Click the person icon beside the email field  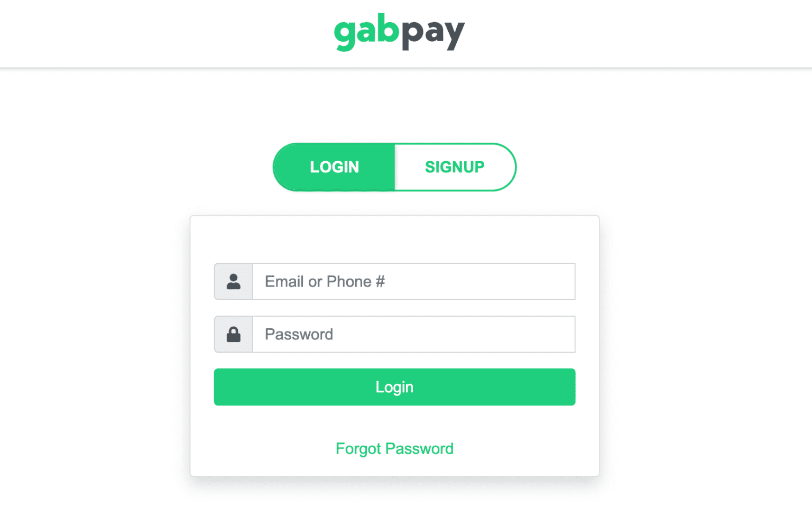(x=234, y=281)
